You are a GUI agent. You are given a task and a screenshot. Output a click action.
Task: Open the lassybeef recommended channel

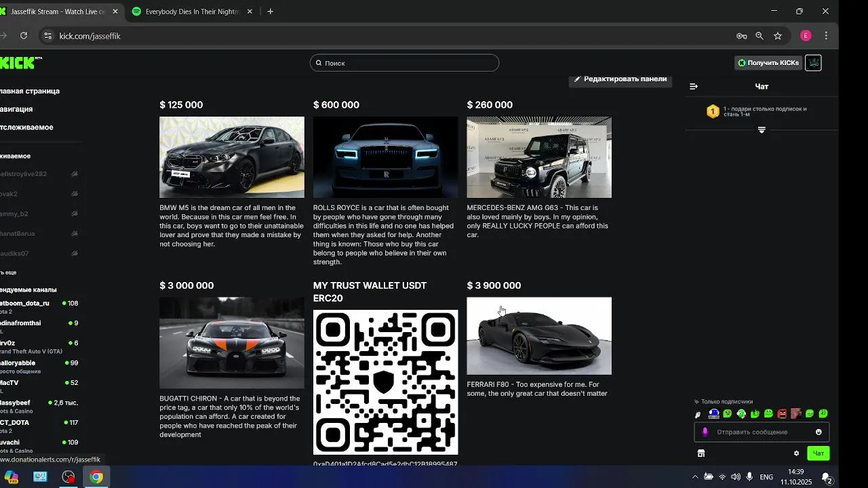pos(39,407)
